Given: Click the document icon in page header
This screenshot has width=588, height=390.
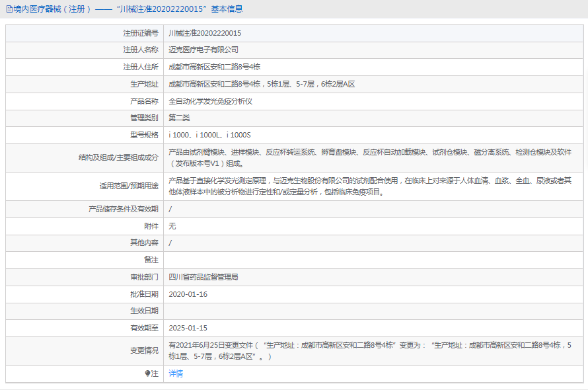Looking at the screenshot, I should [x=9, y=9].
